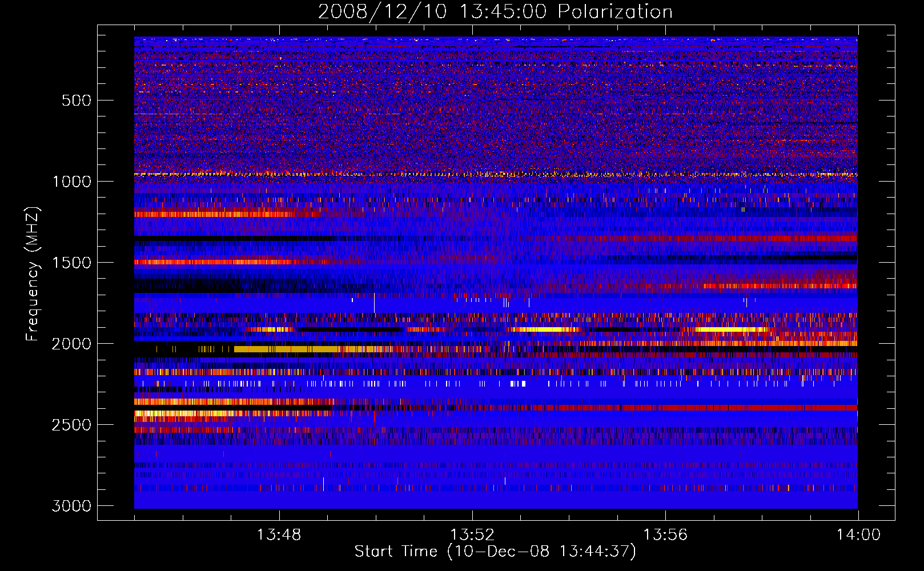Select the 3000 frequency tick label
Screen dimensions: 924x571
point(71,506)
